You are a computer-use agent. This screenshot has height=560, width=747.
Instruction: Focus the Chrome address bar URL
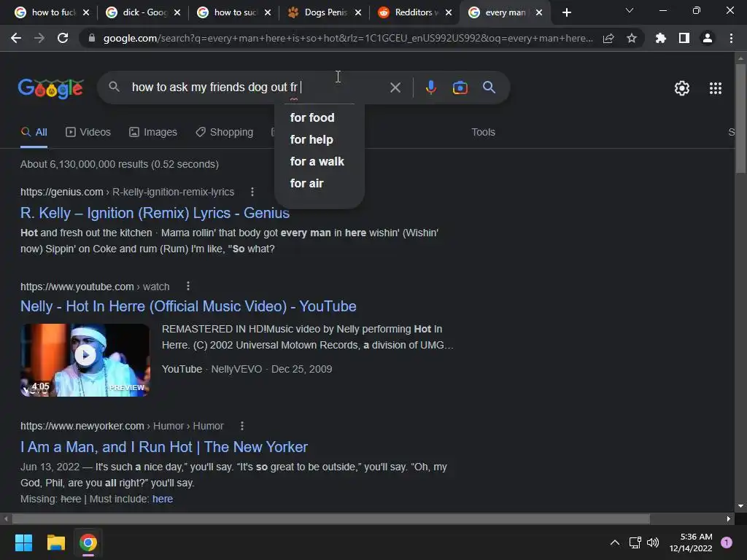point(348,38)
